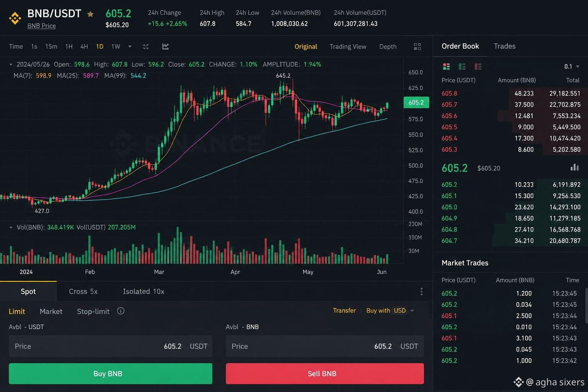Click the 3.100 amount market trade row
The image size is (588, 392).
pos(509,338)
